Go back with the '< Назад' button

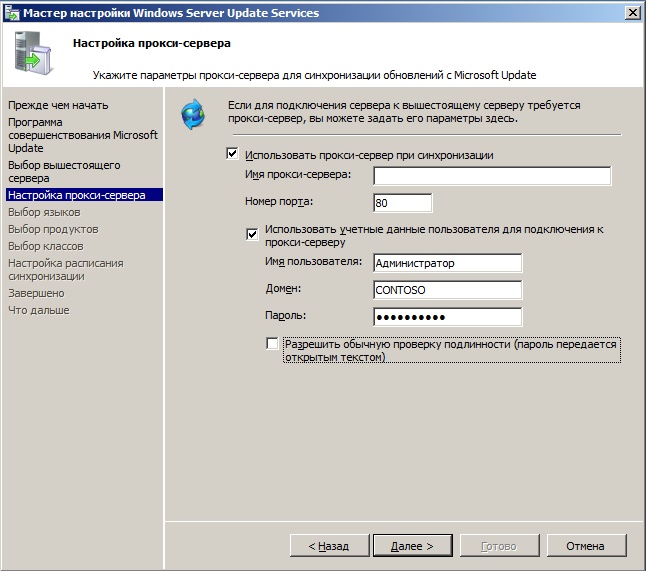pos(329,545)
